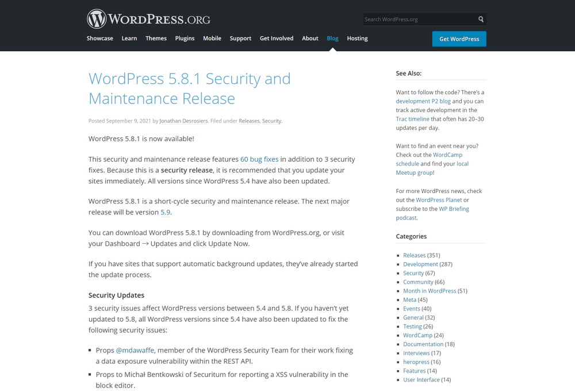Image resolution: width=575 pixels, height=392 pixels.
Task: Open the Mobile nav item
Action: pos(212,38)
